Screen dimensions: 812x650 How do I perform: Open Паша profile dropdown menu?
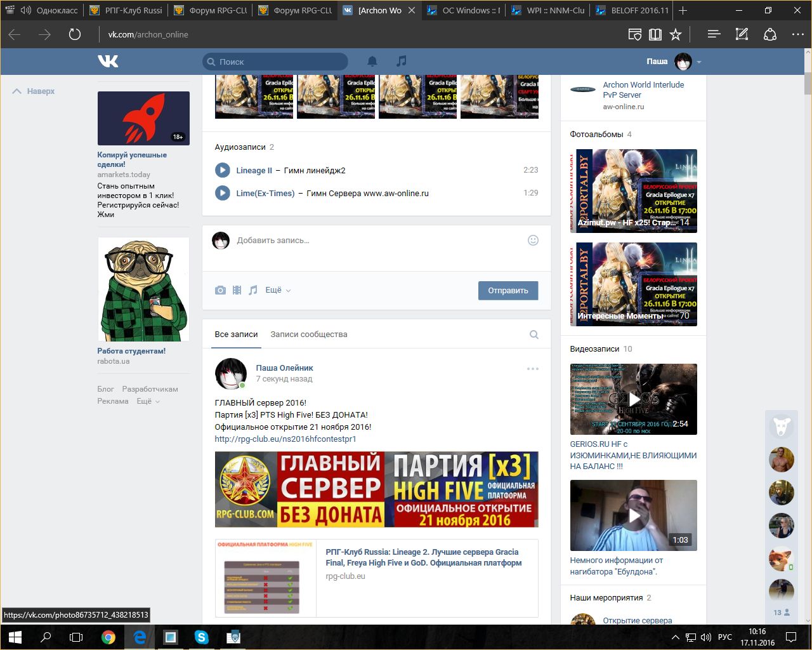coord(674,62)
